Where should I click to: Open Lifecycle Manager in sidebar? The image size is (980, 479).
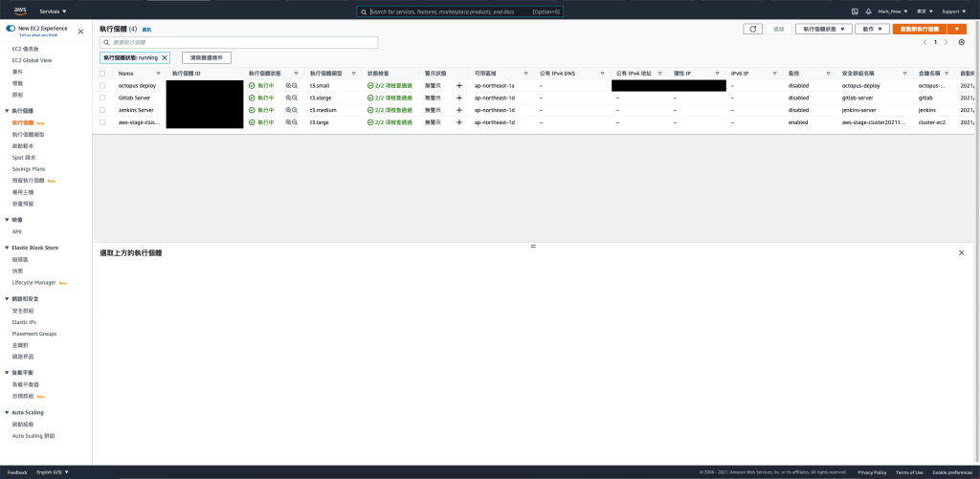[x=33, y=283]
